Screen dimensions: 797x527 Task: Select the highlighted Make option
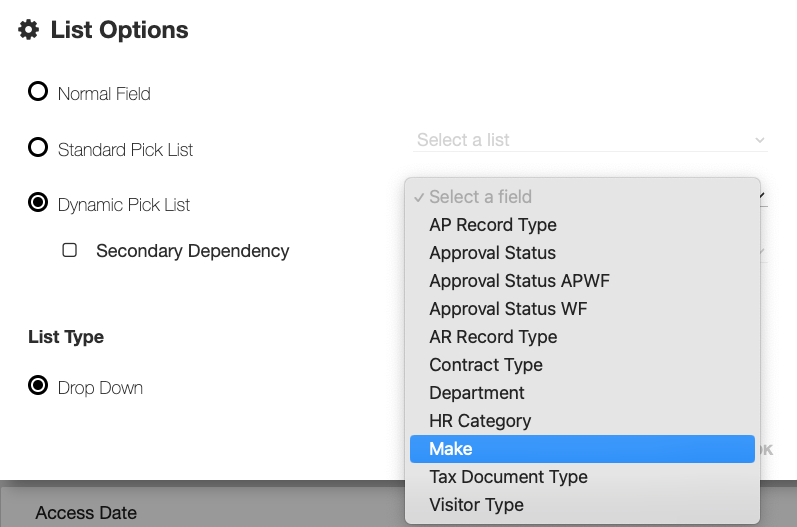tap(451, 449)
